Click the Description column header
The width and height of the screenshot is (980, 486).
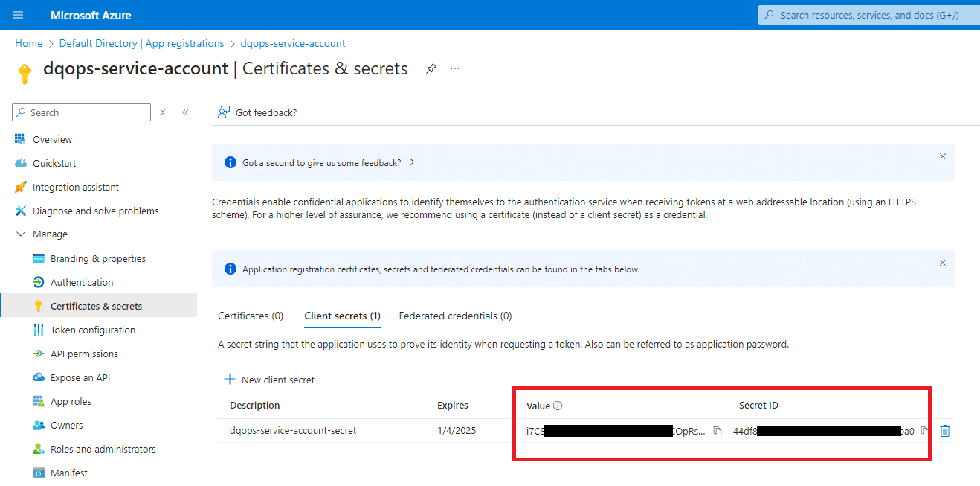click(x=255, y=406)
